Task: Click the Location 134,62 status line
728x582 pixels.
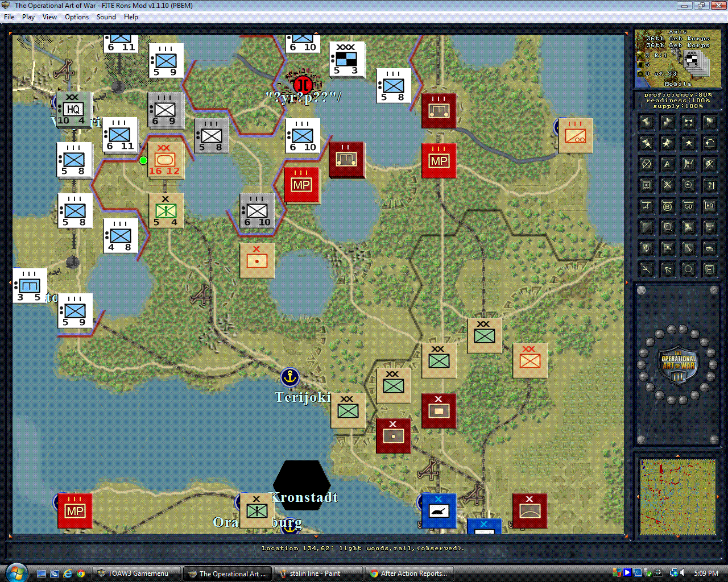Action: (x=363, y=548)
